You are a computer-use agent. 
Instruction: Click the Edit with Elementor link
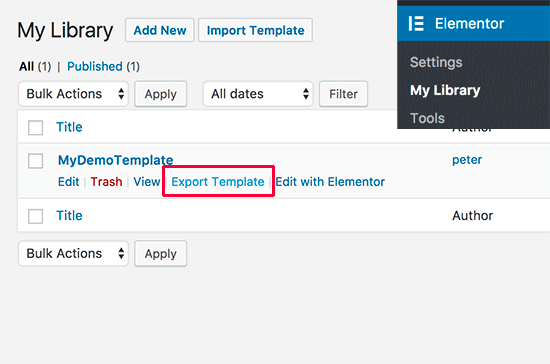pos(330,182)
